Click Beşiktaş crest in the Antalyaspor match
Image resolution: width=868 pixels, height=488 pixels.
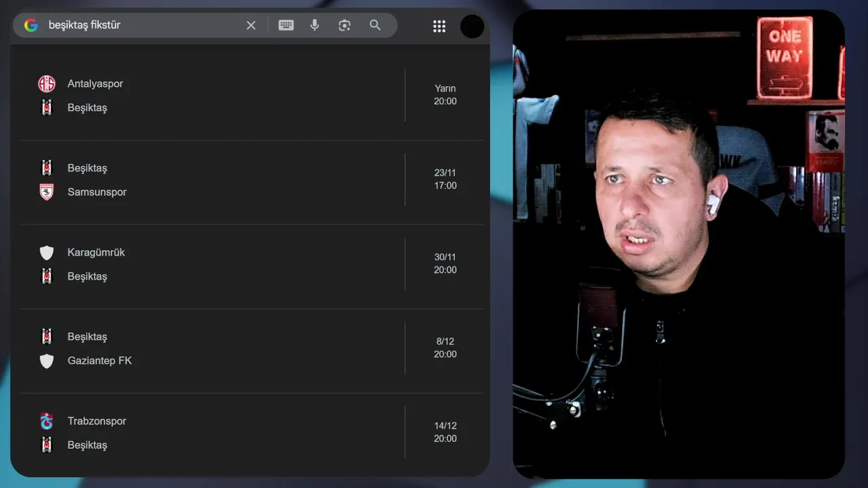tap(46, 108)
